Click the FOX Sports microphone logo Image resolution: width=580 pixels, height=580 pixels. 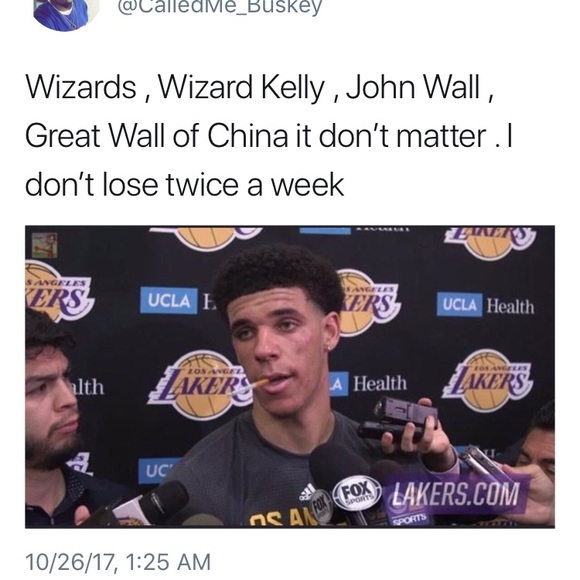tap(357, 495)
